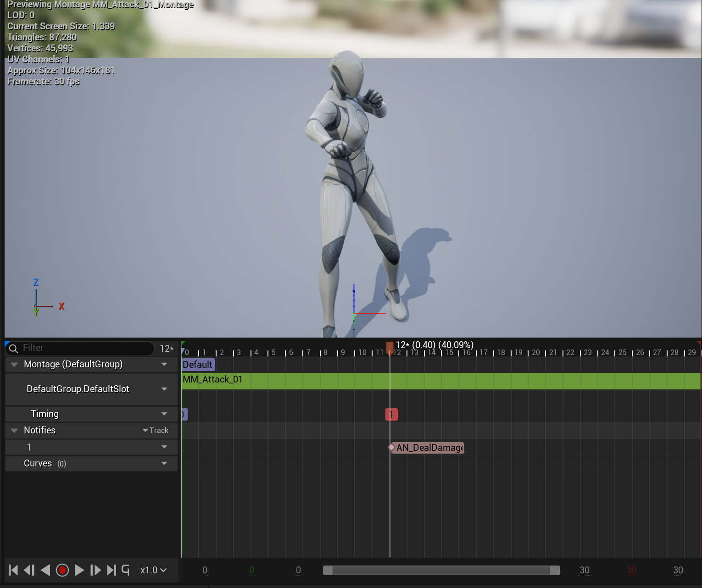Click the red timing node 1
Image resolution: width=702 pixels, height=588 pixels.
pos(391,415)
